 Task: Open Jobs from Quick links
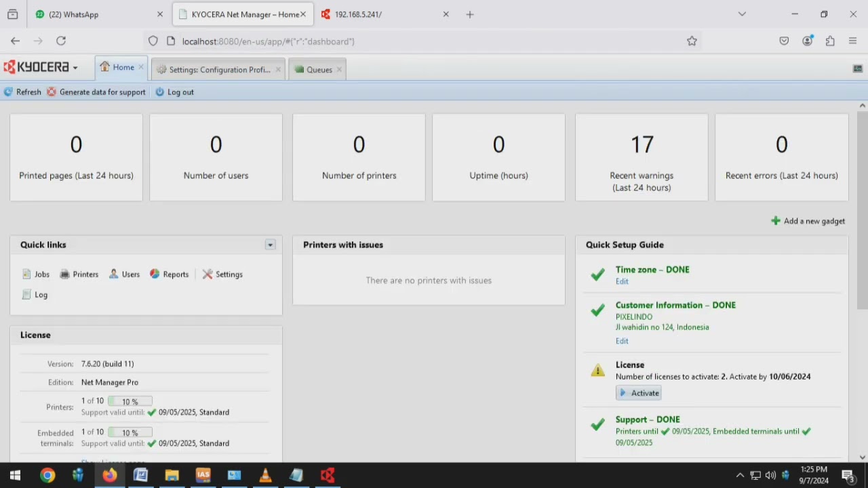coord(36,274)
